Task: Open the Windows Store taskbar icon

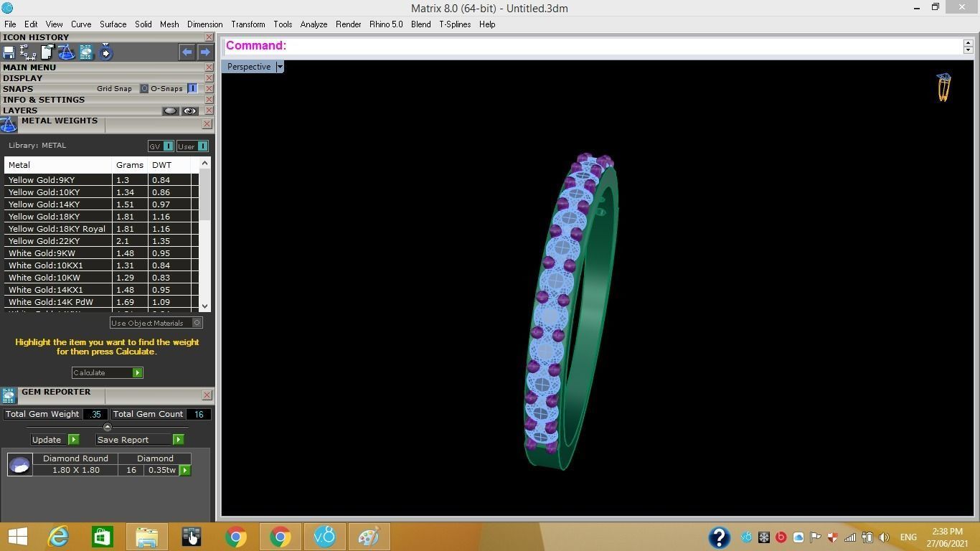Action: click(102, 537)
